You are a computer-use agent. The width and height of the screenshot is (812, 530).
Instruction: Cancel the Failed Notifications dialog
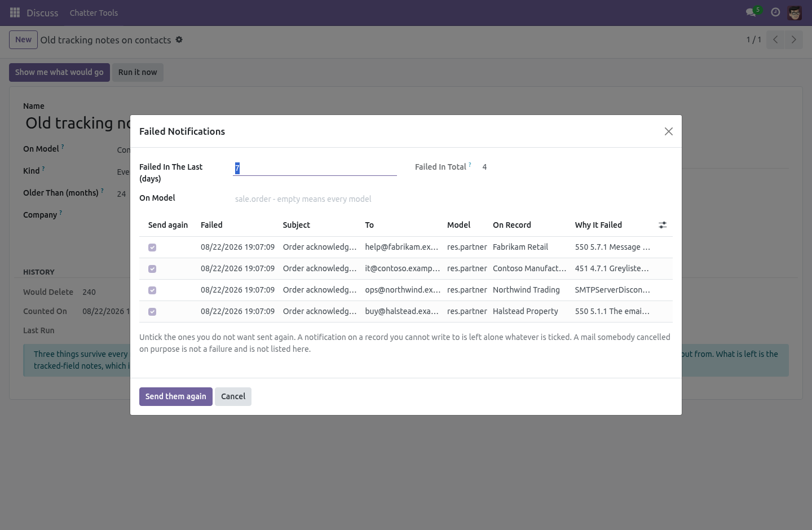(x=233, y=396)
